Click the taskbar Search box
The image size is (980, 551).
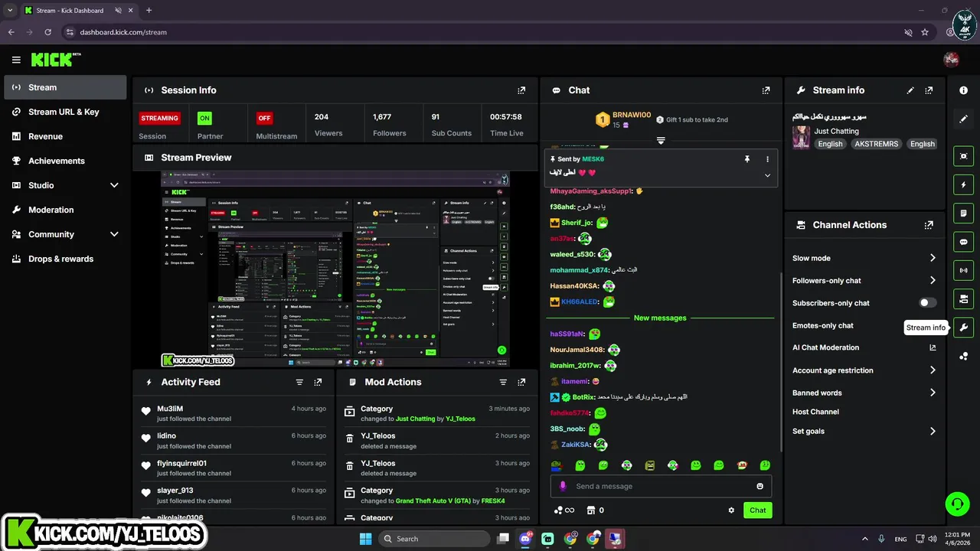[x=435, y=539]
